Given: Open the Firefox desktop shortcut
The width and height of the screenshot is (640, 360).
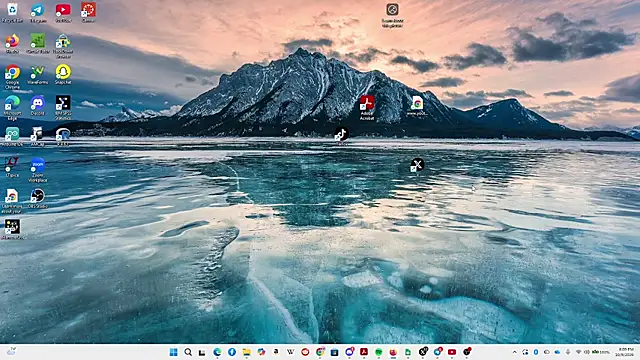Looking at the screenshot, I should coord(12,43).
